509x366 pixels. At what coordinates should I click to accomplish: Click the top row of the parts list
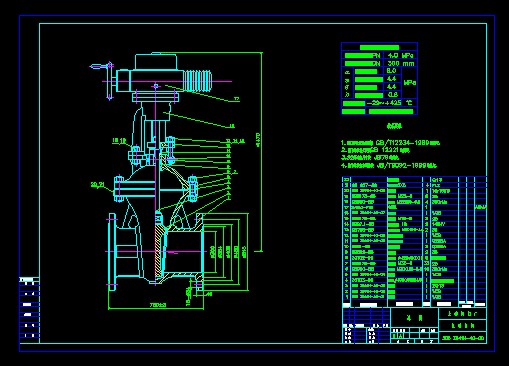pyautogui.click(x=414, y=180)
